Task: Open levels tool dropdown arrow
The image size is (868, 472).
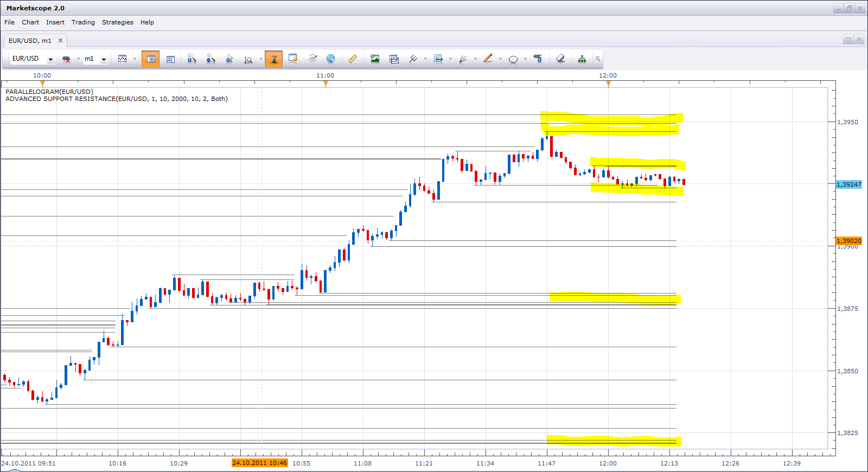Action: point(450,59)
